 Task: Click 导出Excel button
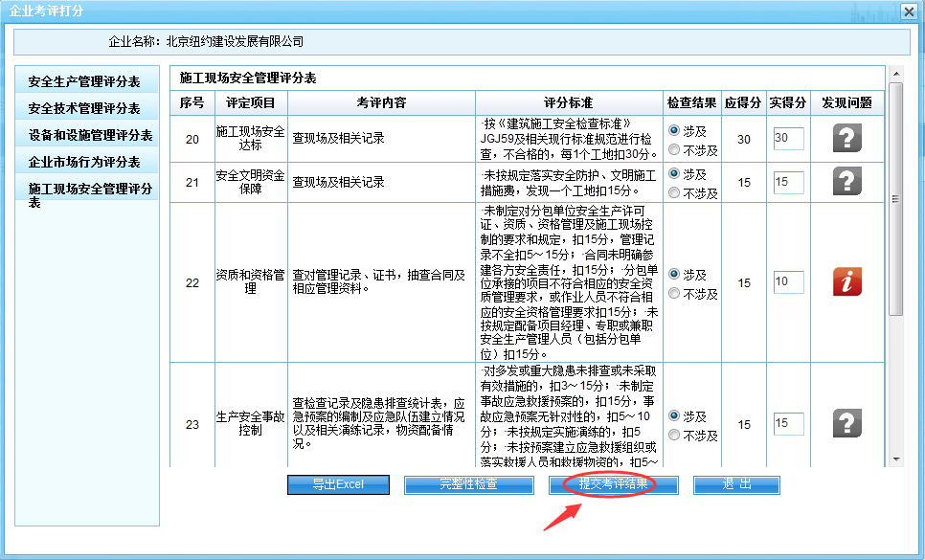click(x=338, y=484)
